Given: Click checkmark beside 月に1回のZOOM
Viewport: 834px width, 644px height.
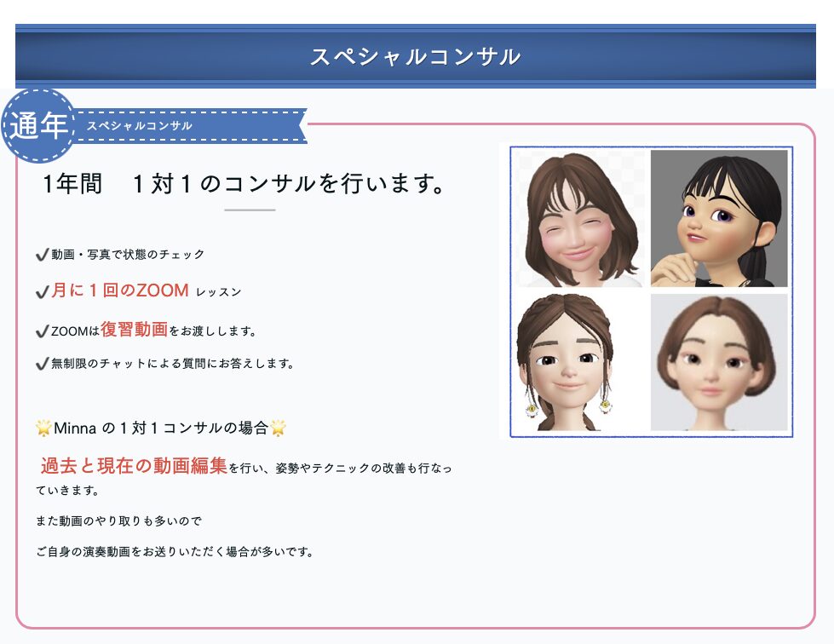Looking at the screenshot, I should (42, 292).
